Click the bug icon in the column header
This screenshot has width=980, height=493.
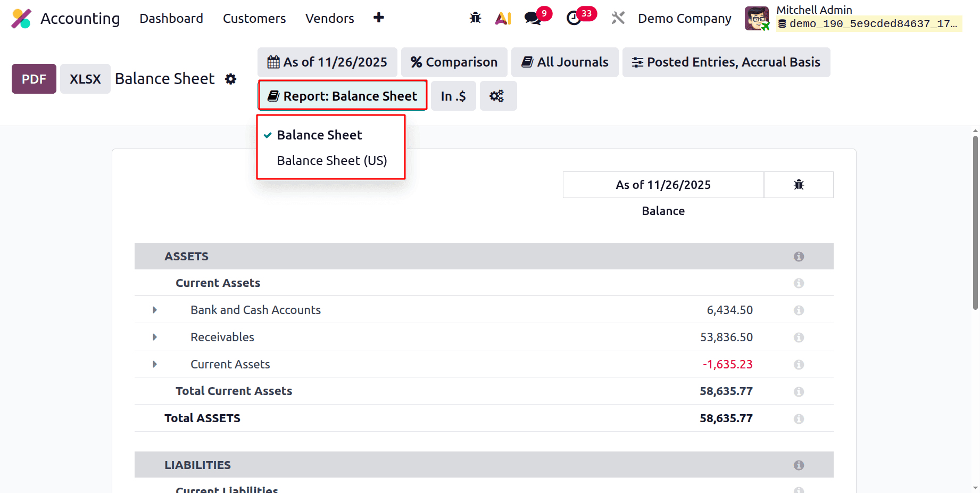[x=799, y=185]
